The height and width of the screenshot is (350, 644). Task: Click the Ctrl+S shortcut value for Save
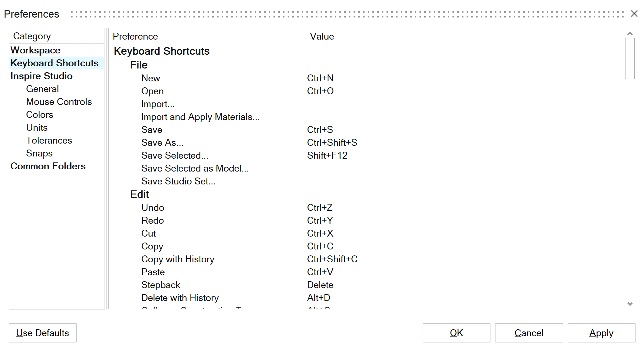[x=320, y=130]
